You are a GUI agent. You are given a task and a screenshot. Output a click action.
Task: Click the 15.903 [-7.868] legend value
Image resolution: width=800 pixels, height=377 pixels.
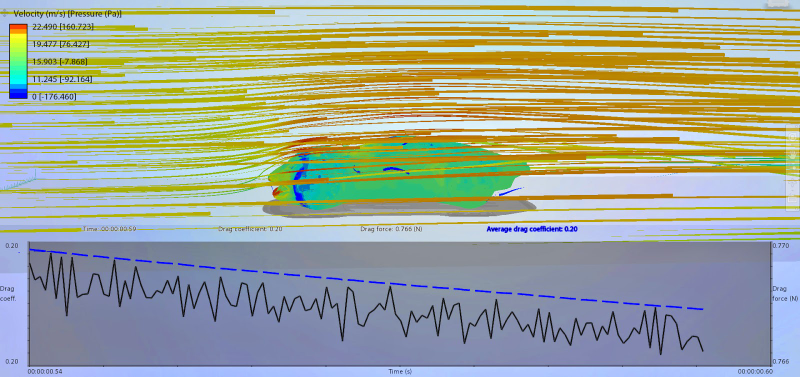pos(60,62)
